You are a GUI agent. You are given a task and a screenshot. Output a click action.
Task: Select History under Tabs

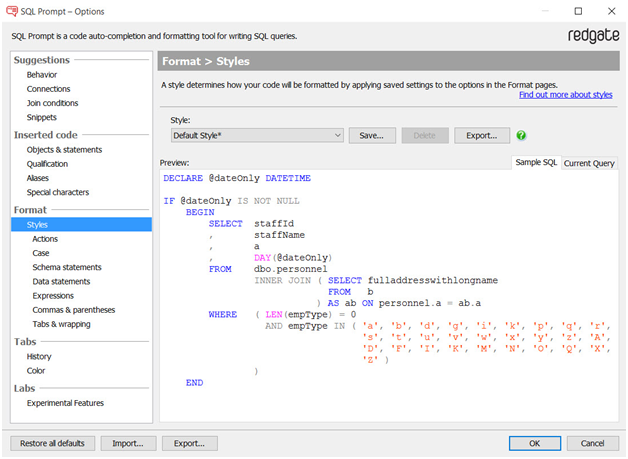click(x=39, y=356)
